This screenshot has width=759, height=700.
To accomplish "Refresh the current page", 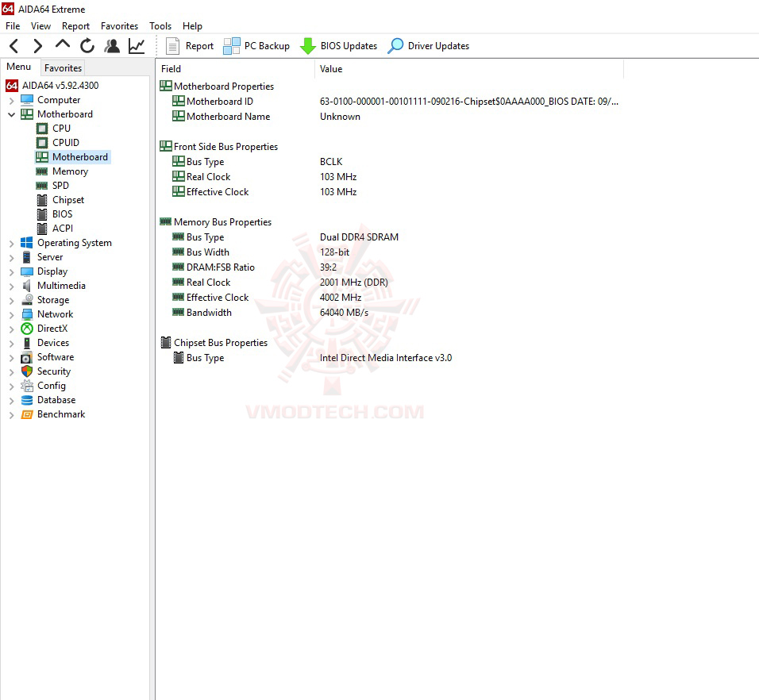I will (x=87, y=46).
